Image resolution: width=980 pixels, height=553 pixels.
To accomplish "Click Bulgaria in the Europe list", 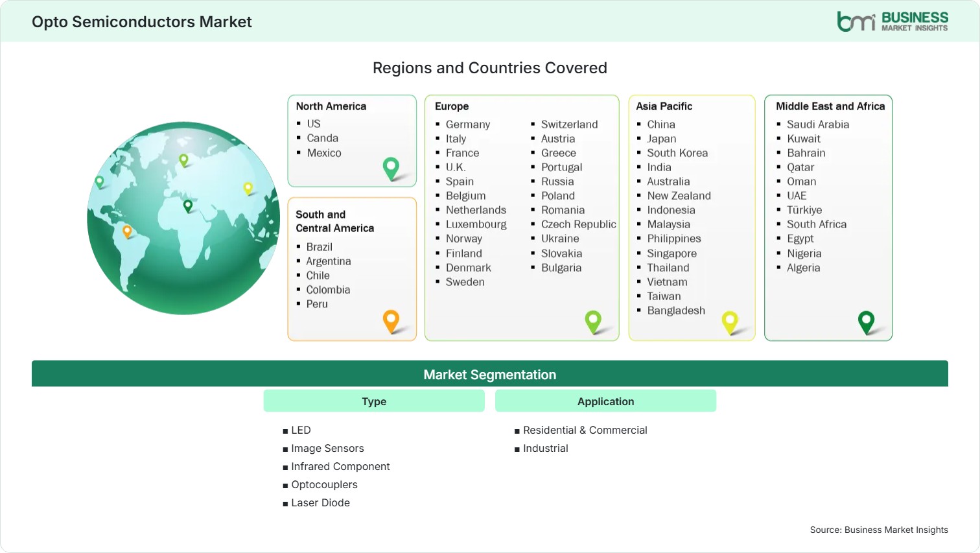I will tap(561, 268).
